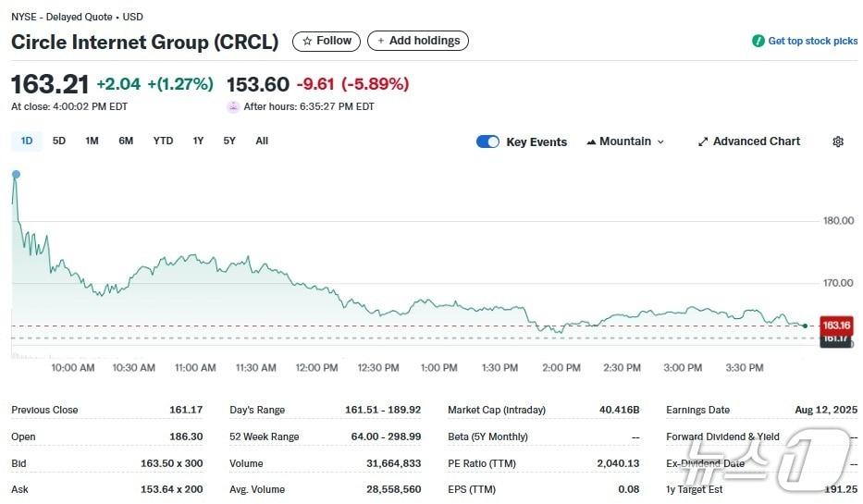
Task: Click the Advanced Chart expand arrows icon
Action: pyautogui.click(x=703, y=141)
